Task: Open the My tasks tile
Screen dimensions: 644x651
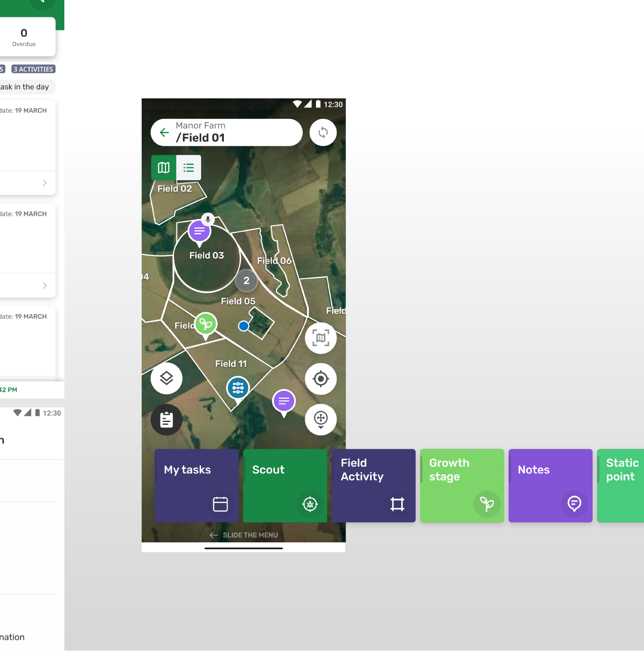Action: 196,486
